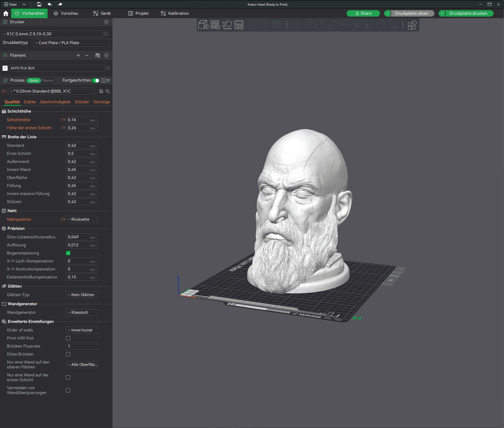The image size is (504, 428).
Task: Click the Text shape tool icon
Action: 393,25
